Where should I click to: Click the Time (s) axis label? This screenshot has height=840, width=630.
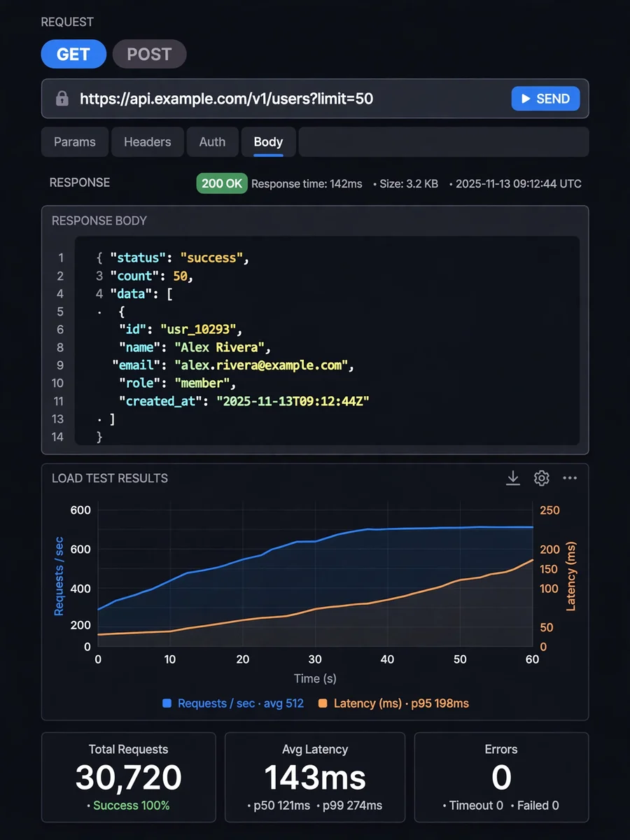[315, 678]
